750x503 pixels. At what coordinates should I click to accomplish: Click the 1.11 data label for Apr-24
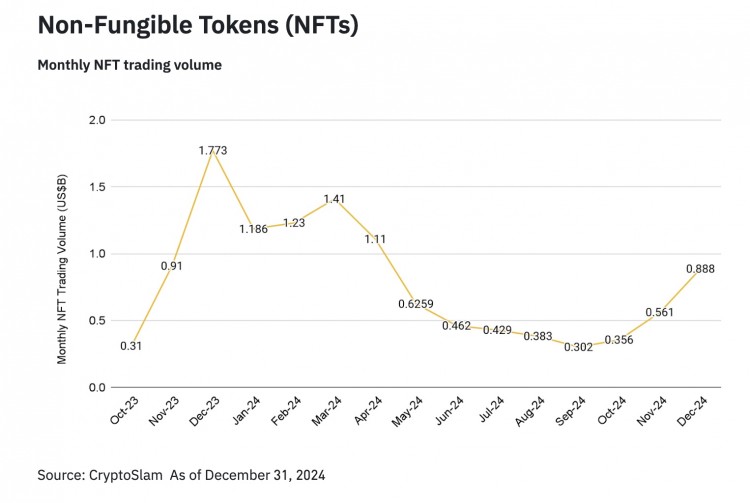tap(376, 239)
